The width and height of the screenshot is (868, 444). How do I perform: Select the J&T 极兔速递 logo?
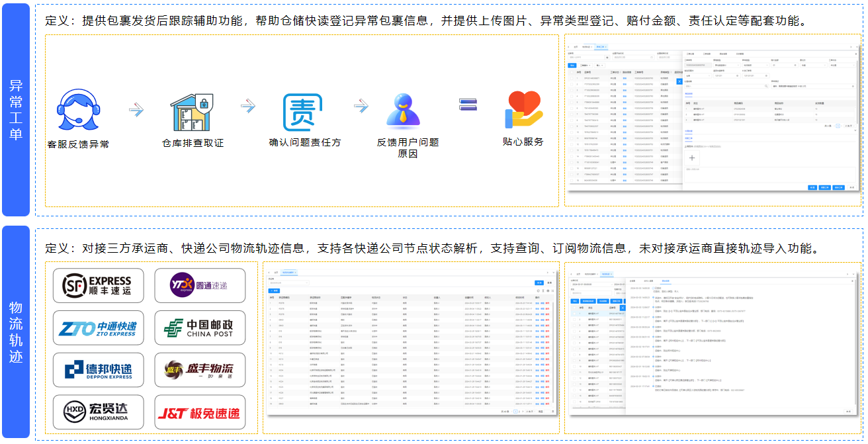coord(200,413)
